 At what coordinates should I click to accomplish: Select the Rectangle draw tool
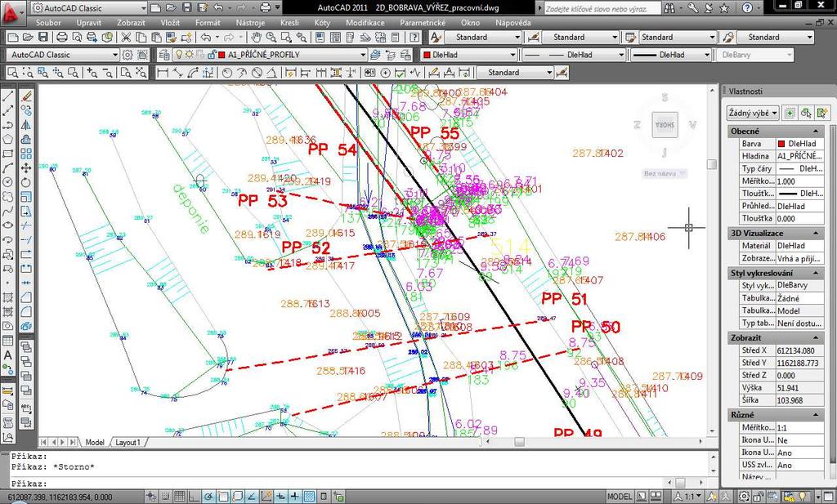click(7, 154)
